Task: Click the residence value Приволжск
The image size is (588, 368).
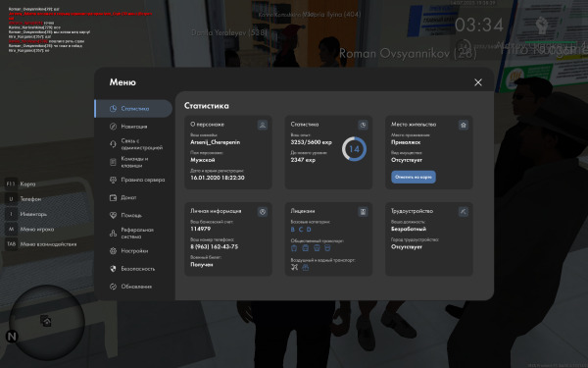Action: [406, 142]
